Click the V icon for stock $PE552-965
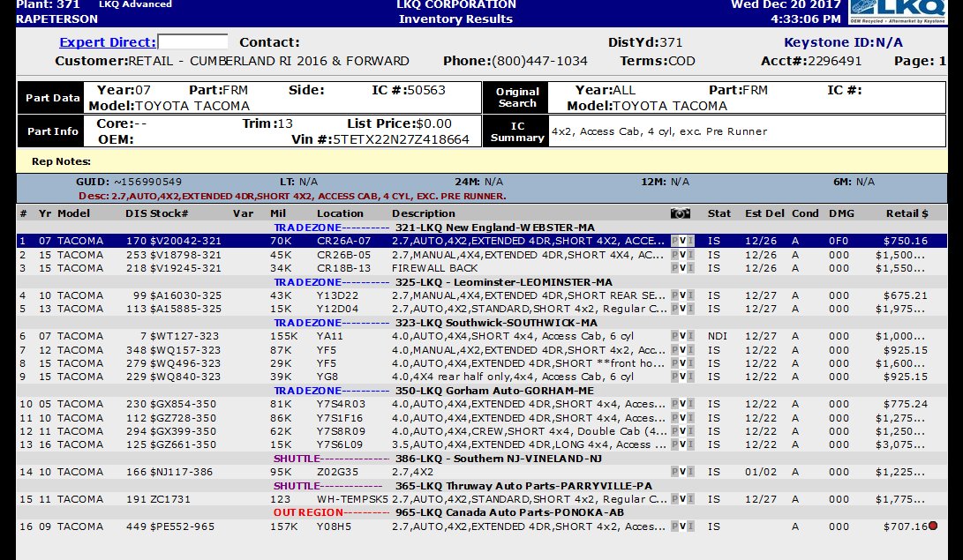The width and height of the screenshot is (963, 560). pyautogui.click(x=683, y=526)
